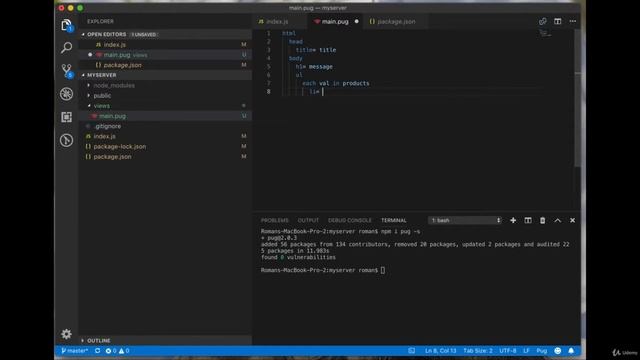This screenshot has height=360, width=640.
Task: Click the editor vertical scrollbar
Action: tap(577, 98)
